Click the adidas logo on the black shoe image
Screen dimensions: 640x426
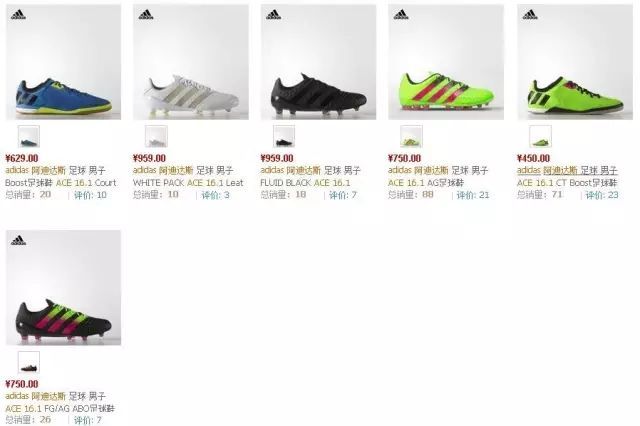[273, 15]
